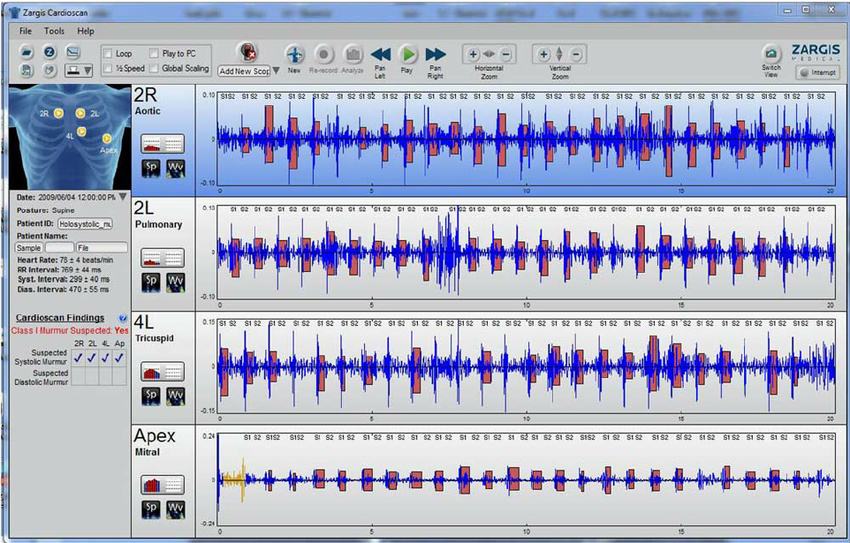Open the Tools menu
Image resolution: width=850 pixels, height=543 pixels.
pos(54,31)
